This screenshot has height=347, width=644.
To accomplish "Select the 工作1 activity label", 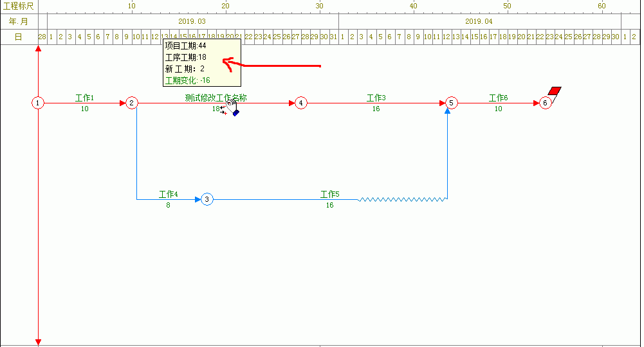I will 85,98.
